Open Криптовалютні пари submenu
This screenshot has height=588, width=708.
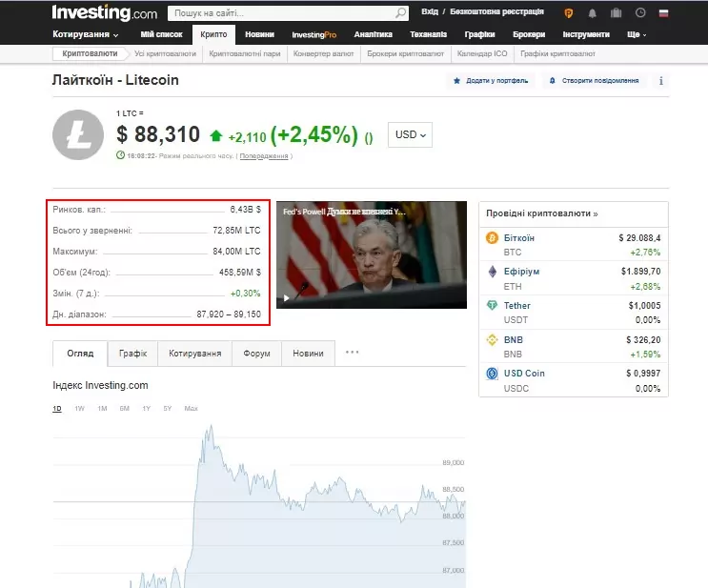coord(245,53)
